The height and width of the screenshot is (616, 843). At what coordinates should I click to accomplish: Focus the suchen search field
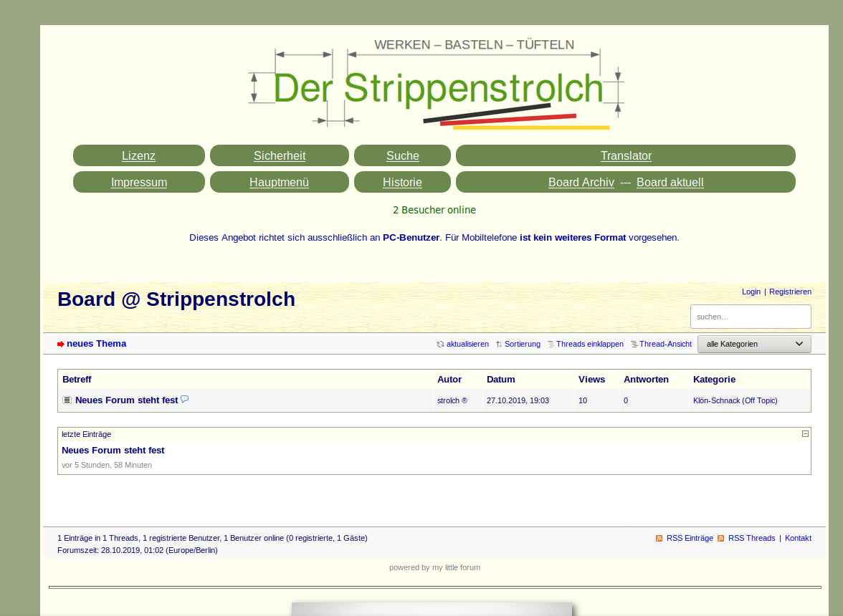tap(750, 317)
